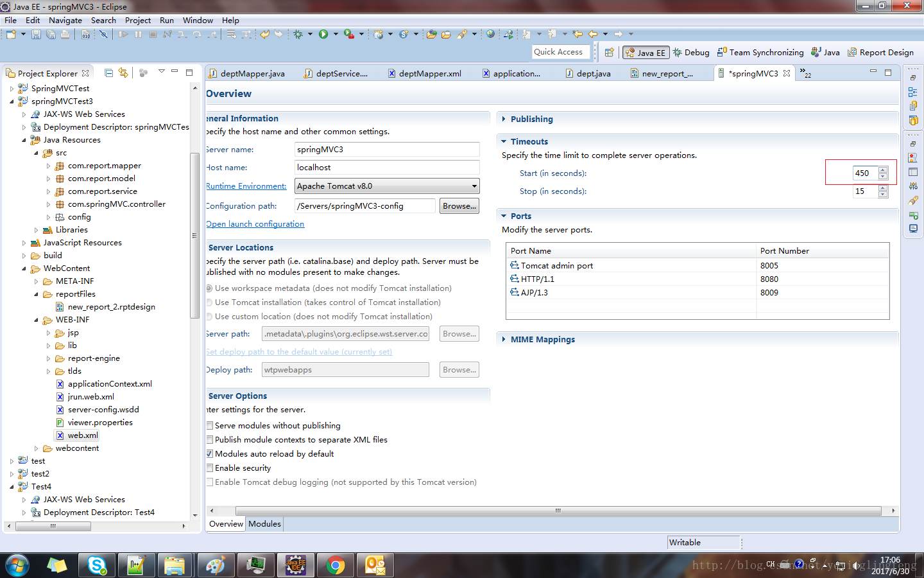Activate the Java EE perspective button
The width and height of the screenshot is (924, 578).
click(x=646, y=53)
